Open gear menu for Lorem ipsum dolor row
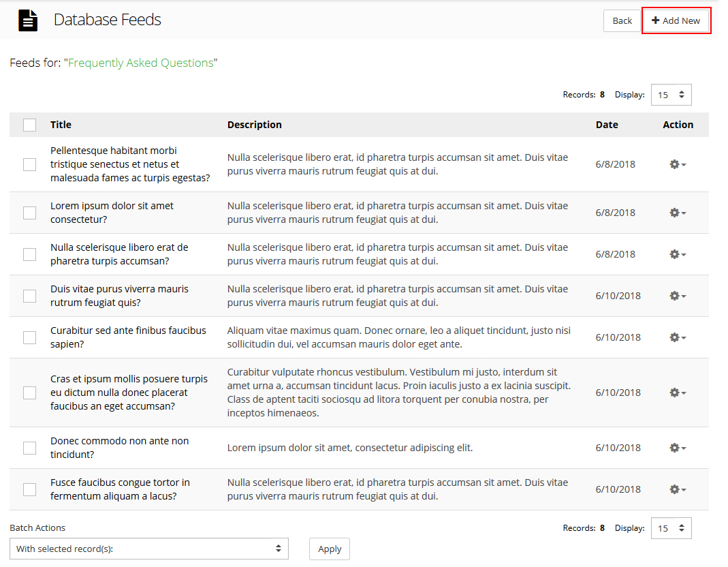728x567 pixels. coord(677,213)
